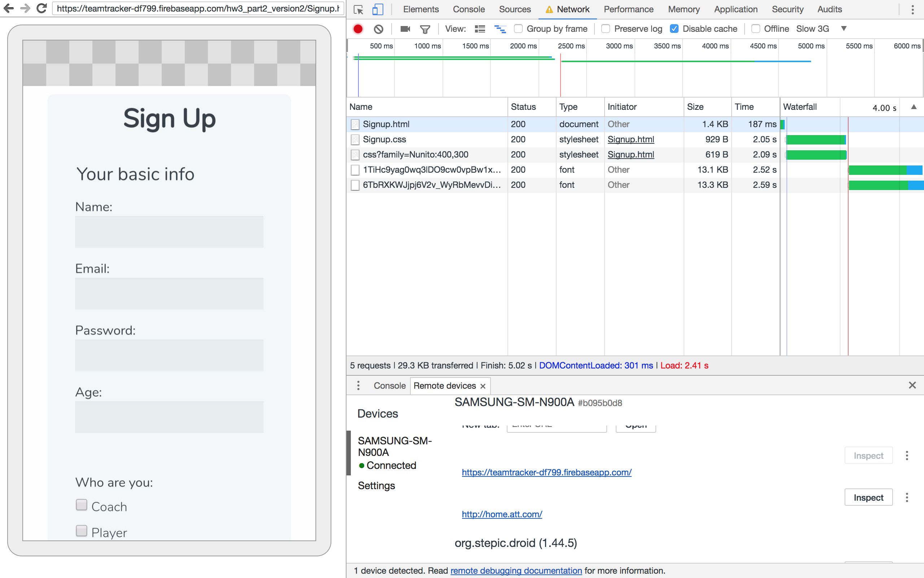Open options menu for the home.att.com tab

[907, 497]
